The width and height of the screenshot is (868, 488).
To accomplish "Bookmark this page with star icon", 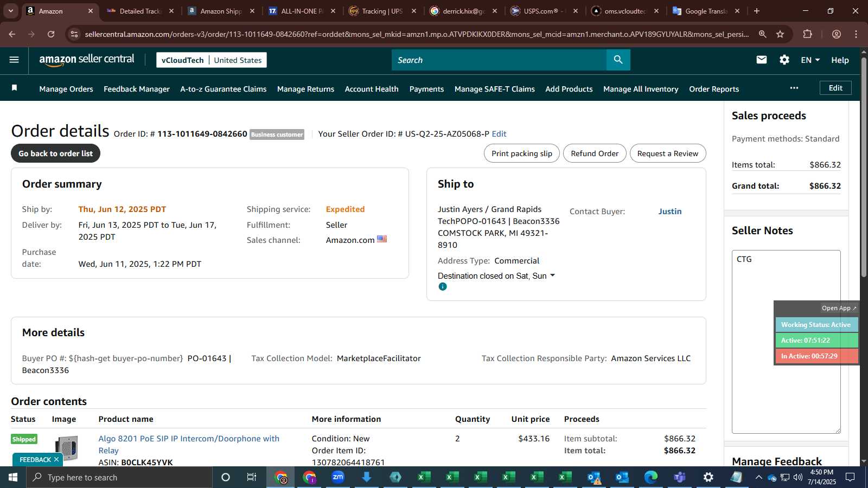I will (780, 34).
